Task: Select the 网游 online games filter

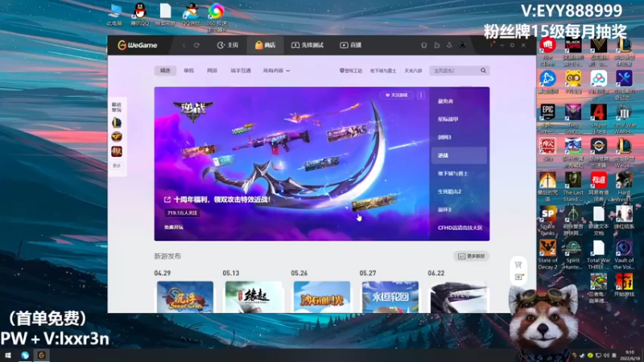Action: click(212, 71)
